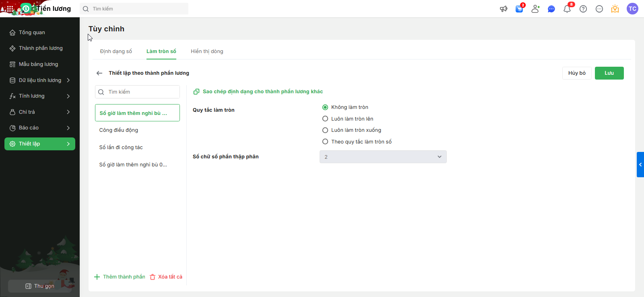Click the back arrow beside Thiết lập theo thành phần lương
644x297 pixels.
(x=99, y=73)
